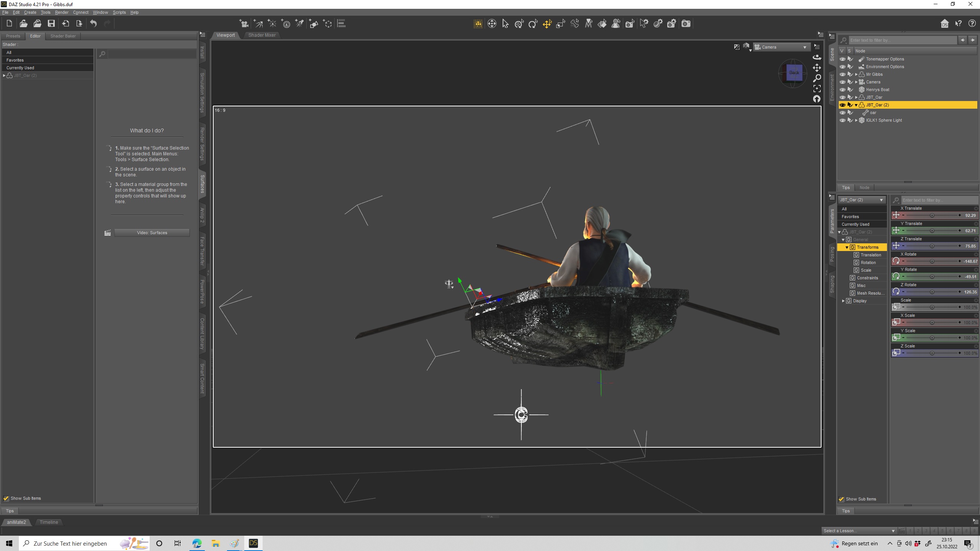This screenshot has width=980, height=551.
Task: Expand the IGLK1 Sphere Light node
Action: point(856,120)
